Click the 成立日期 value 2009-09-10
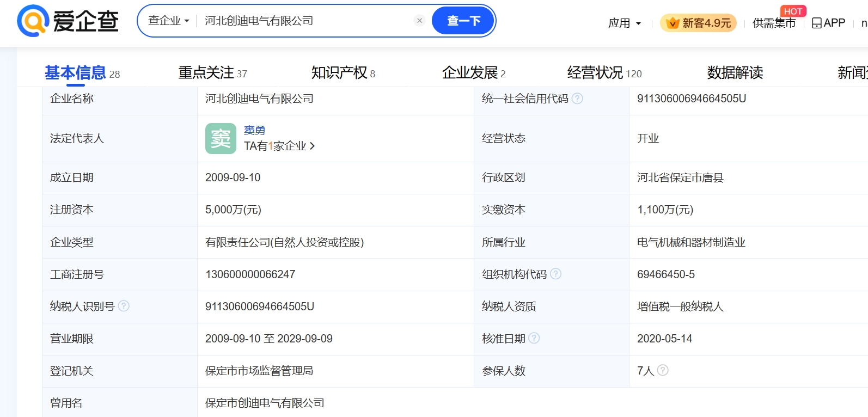The width and height of the screenshot is (868, 417). pos(233,177)
